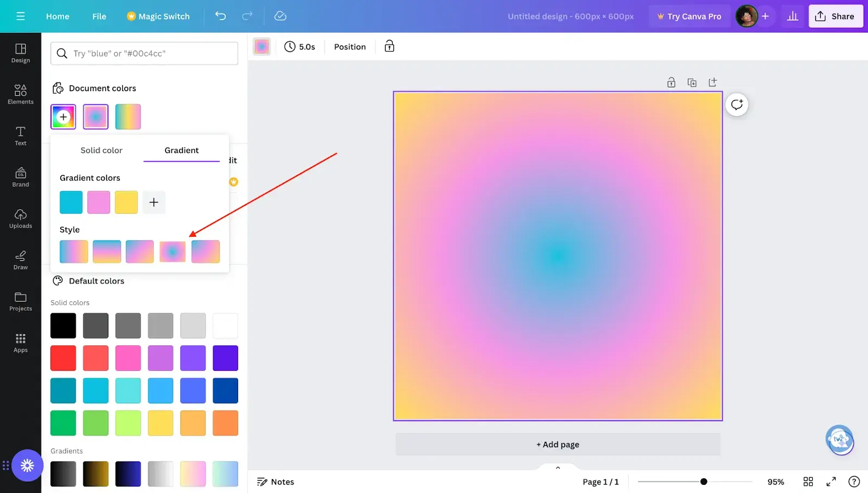Choose radial center gradient style
Image resolution: width=868 pixels, height=493 pixels.
click(x=173, y=251)
